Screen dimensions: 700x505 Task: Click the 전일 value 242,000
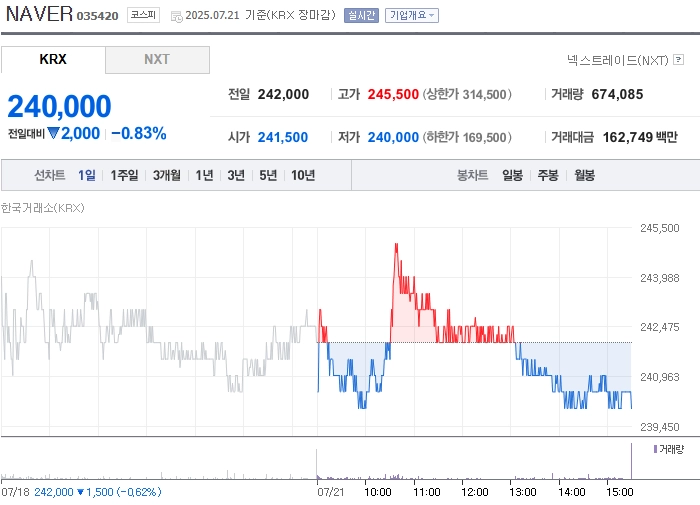[x=283, y=94]
